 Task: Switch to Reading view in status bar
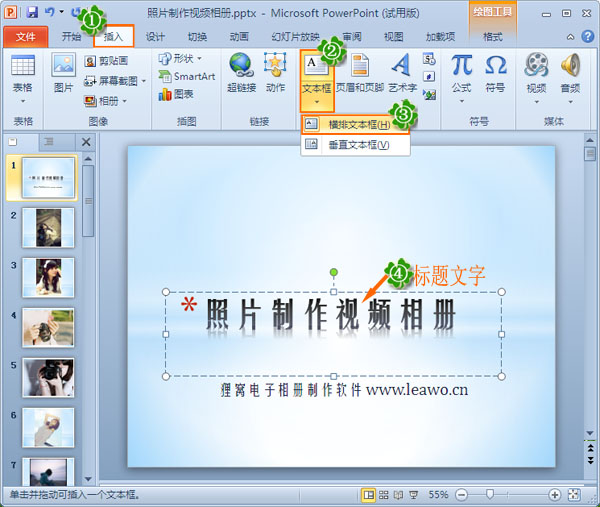[398, 495]
